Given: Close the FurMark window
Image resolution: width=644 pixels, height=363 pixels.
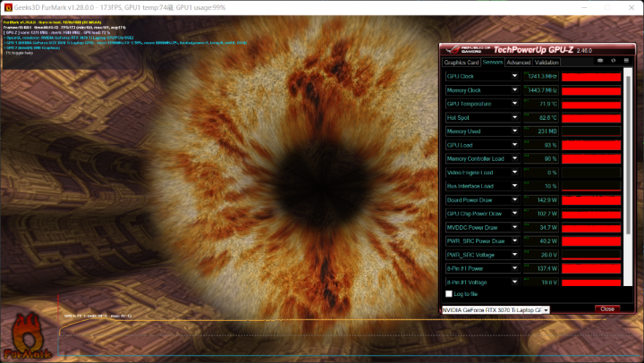Looking at the screenshot, I should tap(631, 7).
